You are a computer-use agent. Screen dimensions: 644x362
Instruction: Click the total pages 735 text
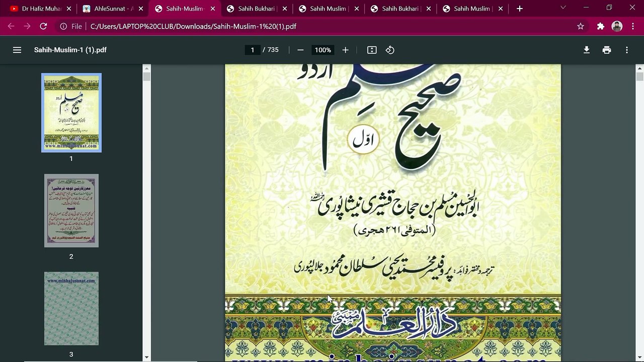273,50
